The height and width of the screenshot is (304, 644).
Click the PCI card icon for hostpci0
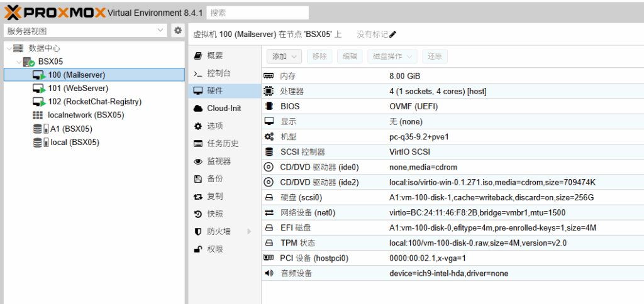269,258
